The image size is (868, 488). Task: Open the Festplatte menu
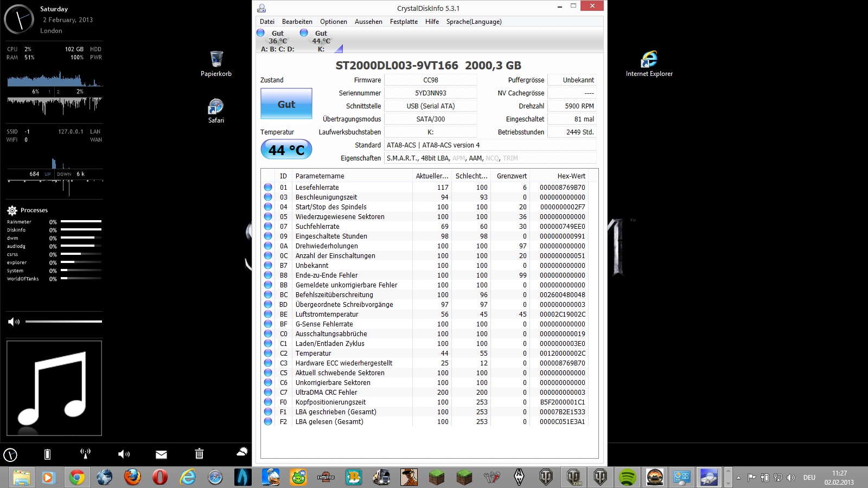coord(404,22)
